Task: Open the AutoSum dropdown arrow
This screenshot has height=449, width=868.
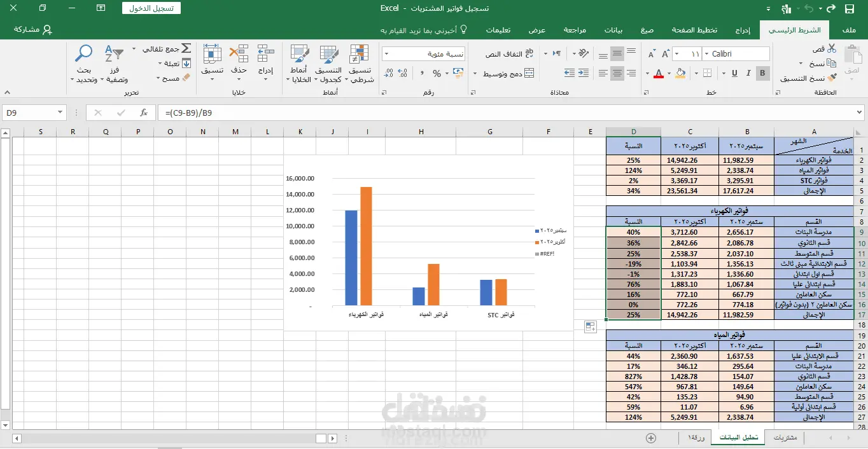Action: click(134, 49)
